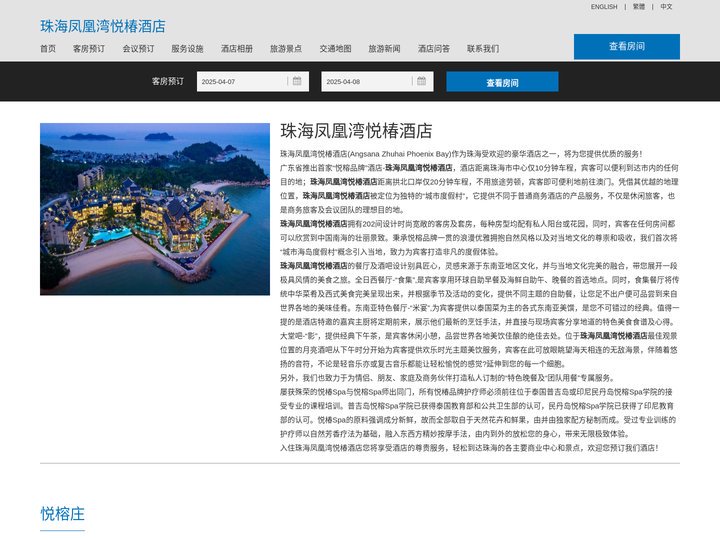The height and width of the screenshot is (540, 720).
Task: Click the 珠海凤凰湾悦椿酒店 site title link
Action: (103, 26)
